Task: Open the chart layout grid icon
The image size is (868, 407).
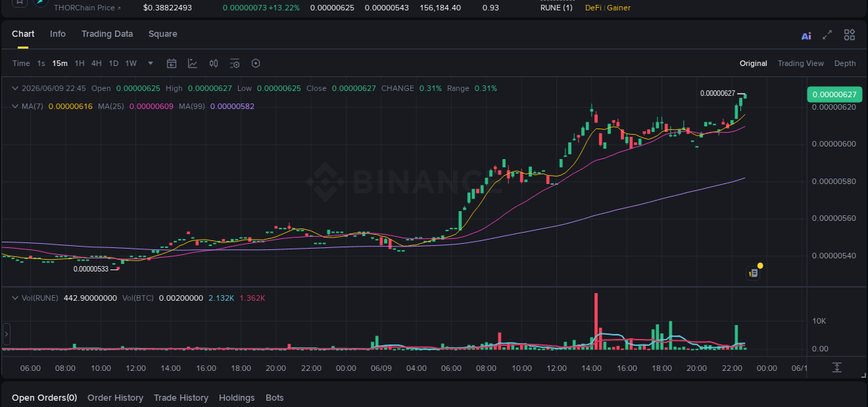Action: [x=849, y=35]
